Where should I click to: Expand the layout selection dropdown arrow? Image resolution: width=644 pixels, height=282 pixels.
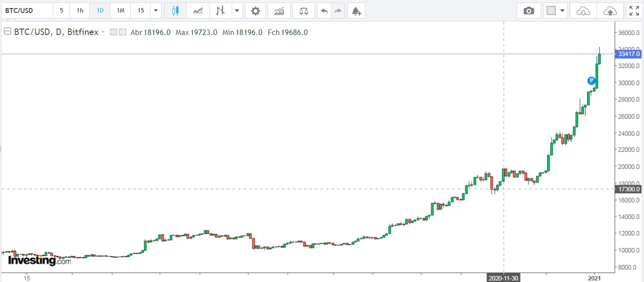563,10
